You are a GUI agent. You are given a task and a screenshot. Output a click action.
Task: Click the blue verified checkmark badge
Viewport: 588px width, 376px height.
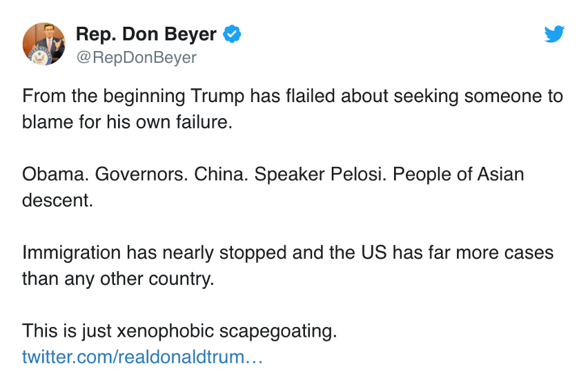tap(232, 34)
